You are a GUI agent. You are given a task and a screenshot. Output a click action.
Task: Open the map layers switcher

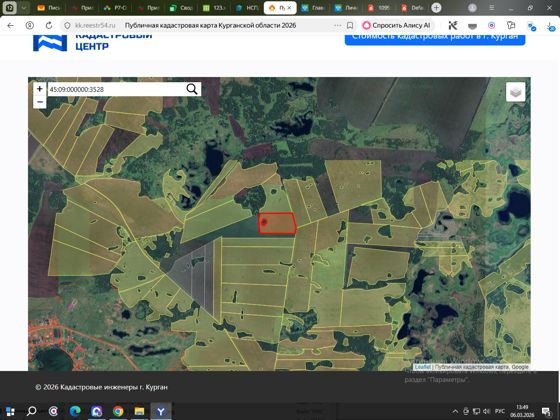[515, 92]
